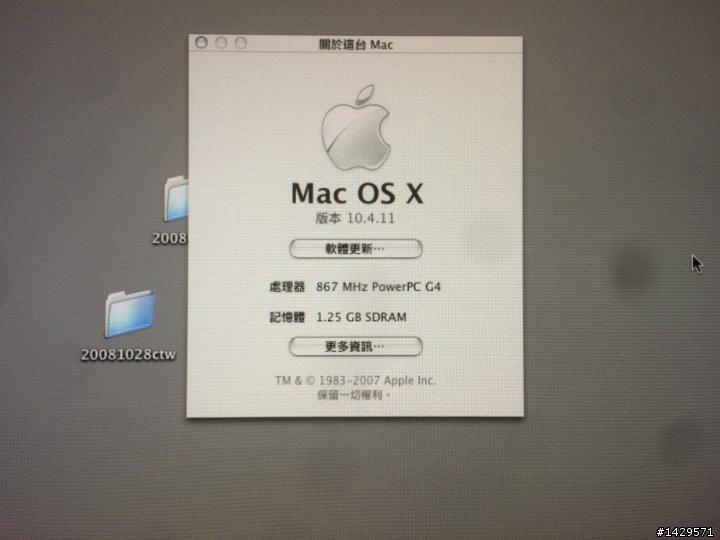Click the TM & © 1983-2007 Apple Inc. text

(x=355, y=381)
